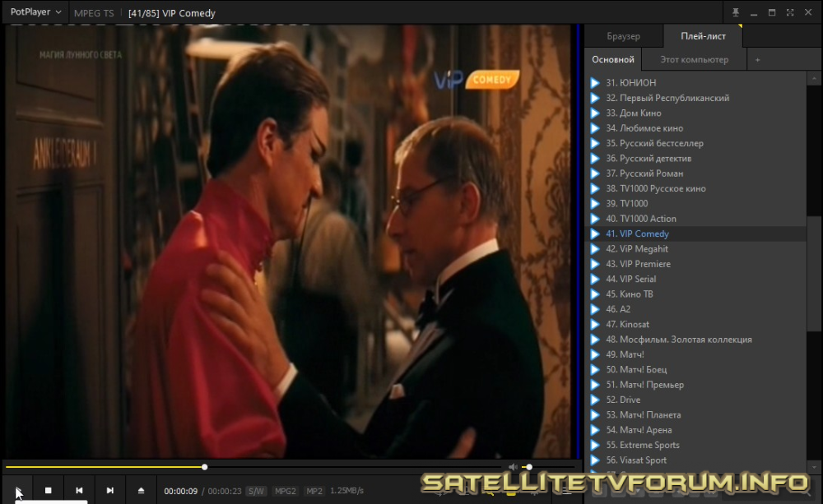
Task: Select playlist entry 40. TV1000 Action
Action: (696, 219)
